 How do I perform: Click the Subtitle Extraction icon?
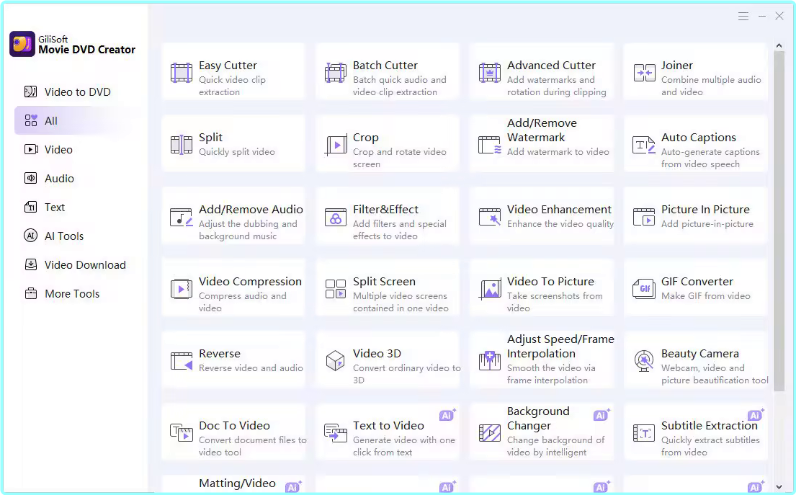pyautogui.click(x=644, y=433)
